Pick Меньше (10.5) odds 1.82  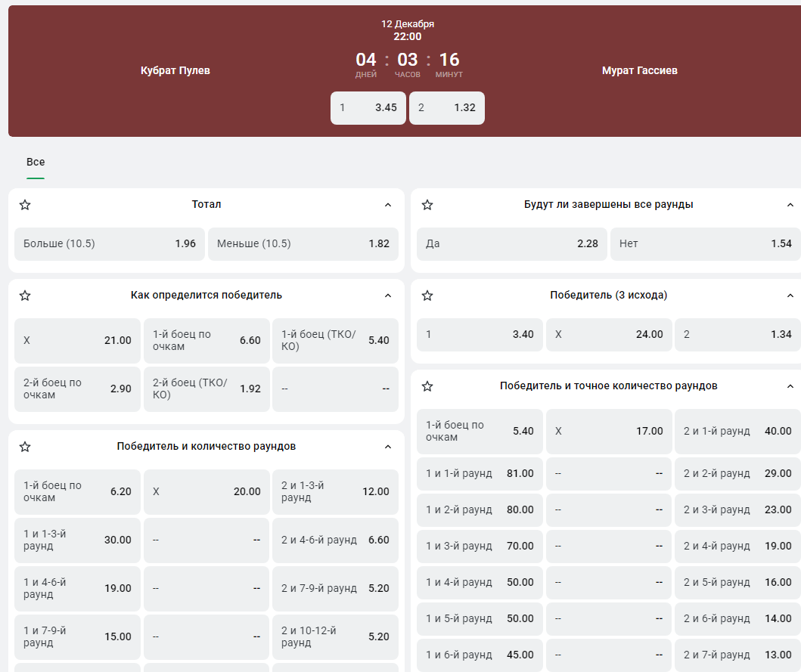pyautogui.click(x=303, y=244)
